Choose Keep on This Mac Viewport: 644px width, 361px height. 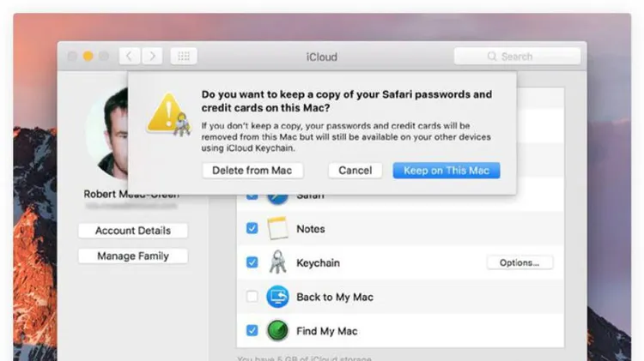click(x=447, y=171)
